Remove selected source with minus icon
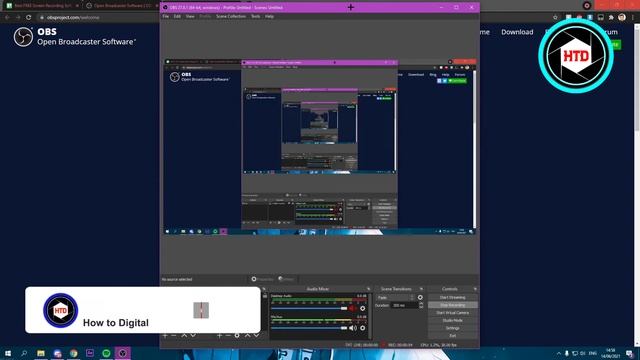This screenshot has height=360, width=640. 228,336
